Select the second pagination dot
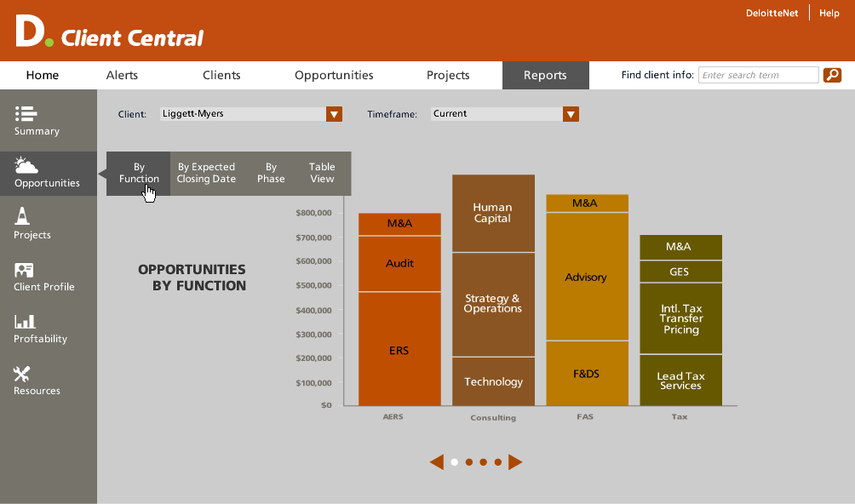Image resolution: width=855 pixels, height=504 pixels. (x=469, y=462)
